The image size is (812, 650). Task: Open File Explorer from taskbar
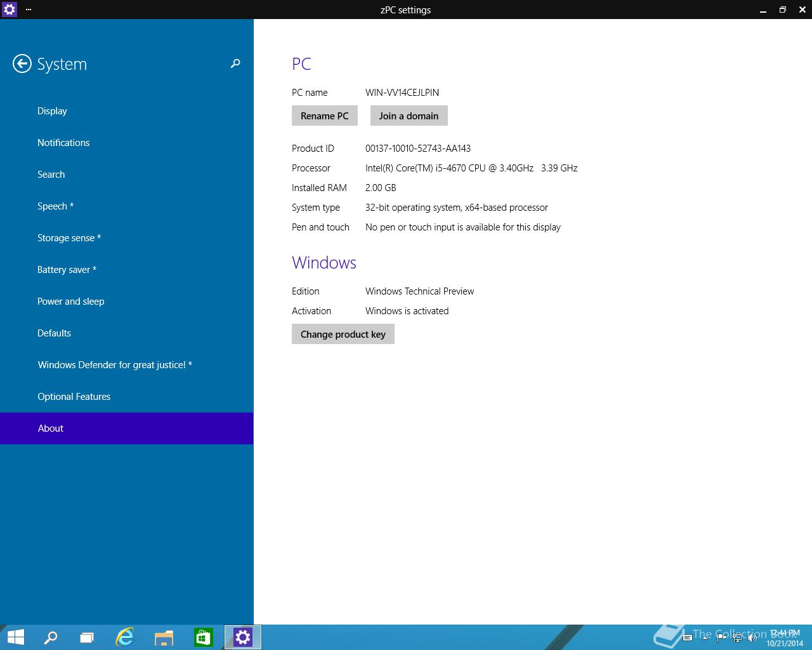(164, 637)
